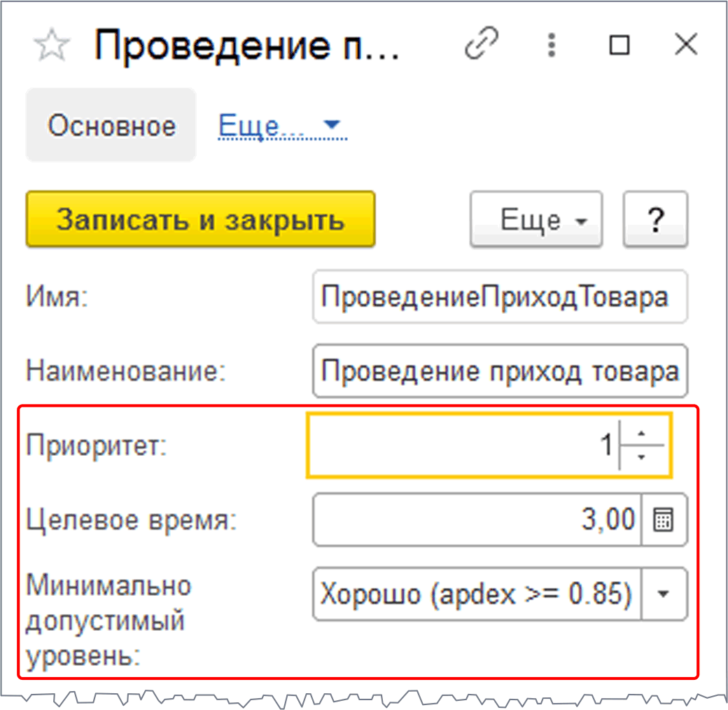This screenshot has height=710, width=728.
Task: Expand the blue Еще... navigation link
Action: [282, 126]
